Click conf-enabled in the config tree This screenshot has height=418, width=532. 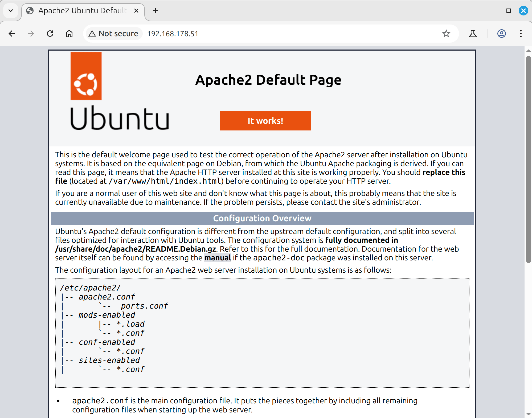click(107, 342)
